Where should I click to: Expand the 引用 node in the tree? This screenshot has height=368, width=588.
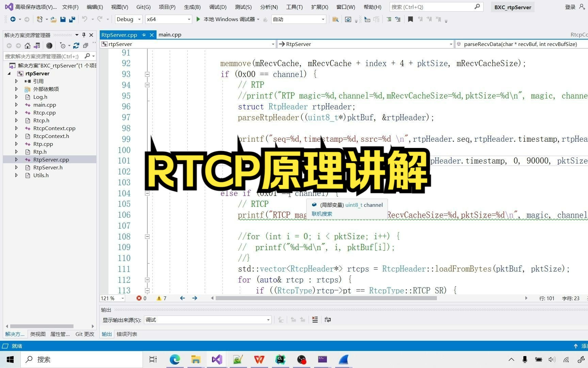[16, 81]
